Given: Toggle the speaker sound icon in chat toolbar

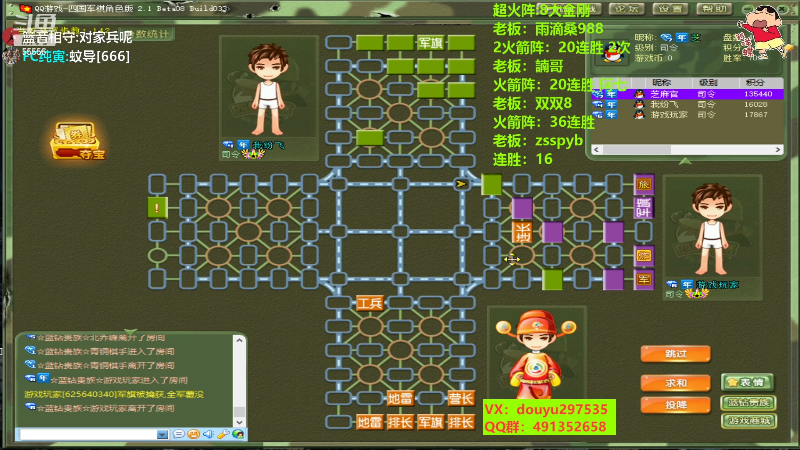Looking at the screenshot, I should (208, 434).
